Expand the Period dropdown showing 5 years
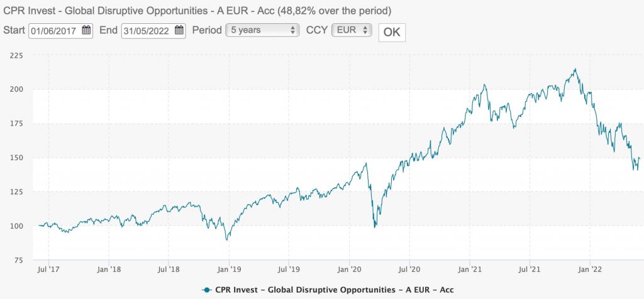The image size is (644, 299). click(x=263, y=30)
